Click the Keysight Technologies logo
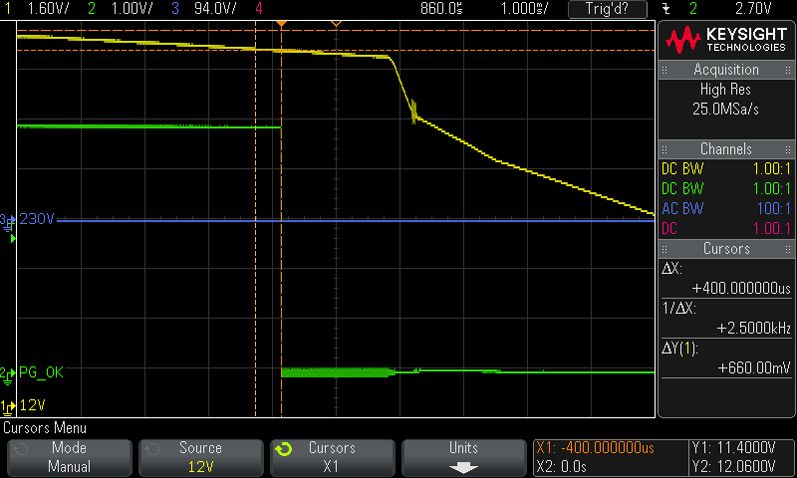Viewport: 797px width, 478px height. [x=726, y=40]
